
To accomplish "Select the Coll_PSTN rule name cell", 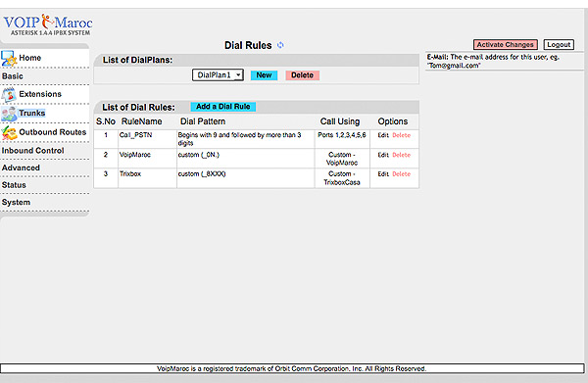I will pos(147,139).
